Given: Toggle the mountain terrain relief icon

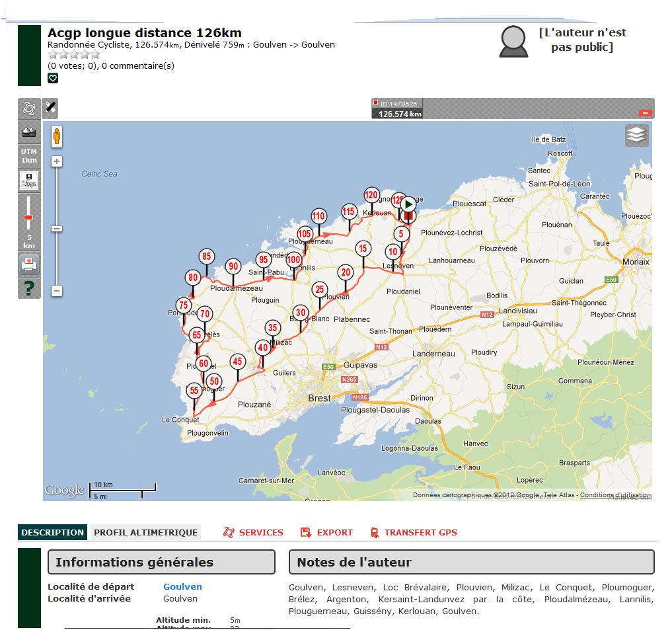Looking at the screenshot, I should coord(28,132).
